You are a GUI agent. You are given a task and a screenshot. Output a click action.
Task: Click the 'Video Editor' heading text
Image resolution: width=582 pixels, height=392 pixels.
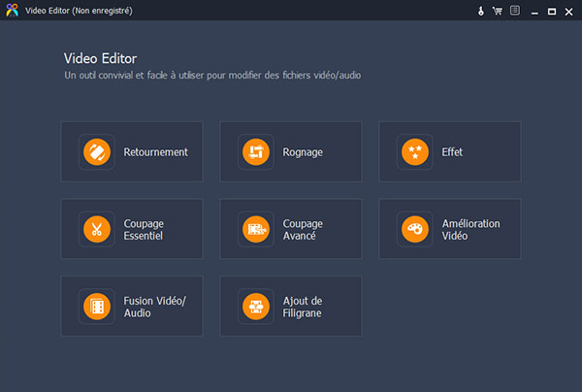click(x=100, y=58)
